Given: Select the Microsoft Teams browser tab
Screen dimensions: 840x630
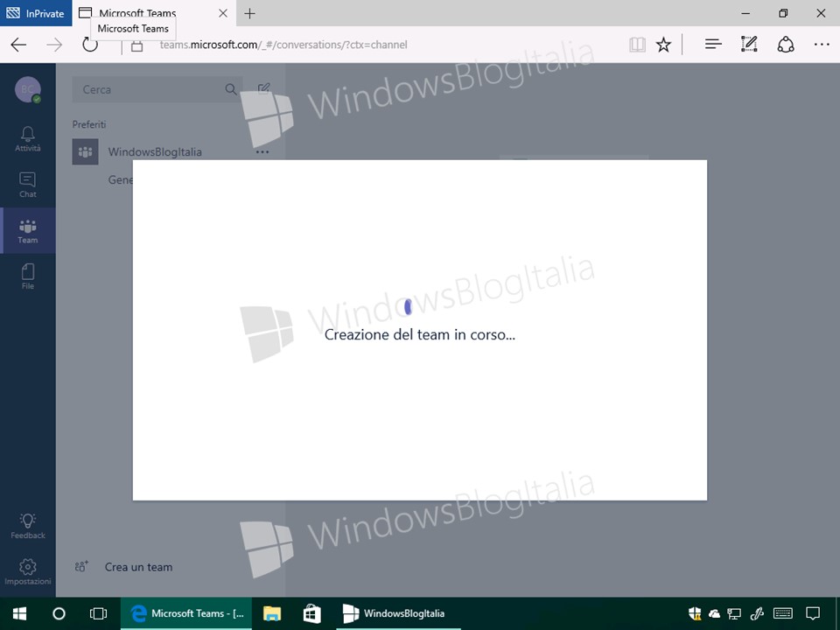Looking at the screenshot, I should tap(154, 13).
